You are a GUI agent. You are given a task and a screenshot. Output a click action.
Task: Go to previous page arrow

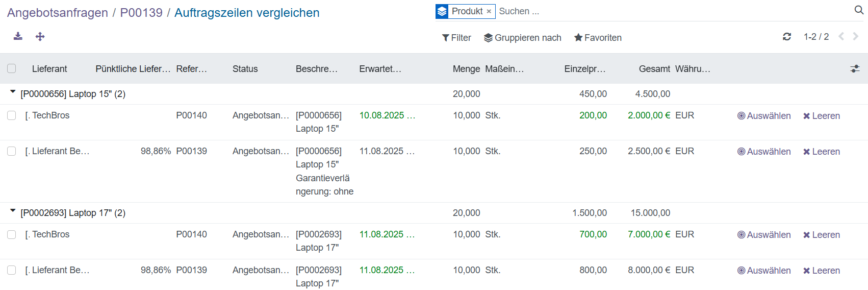click(x=841, y=36)
